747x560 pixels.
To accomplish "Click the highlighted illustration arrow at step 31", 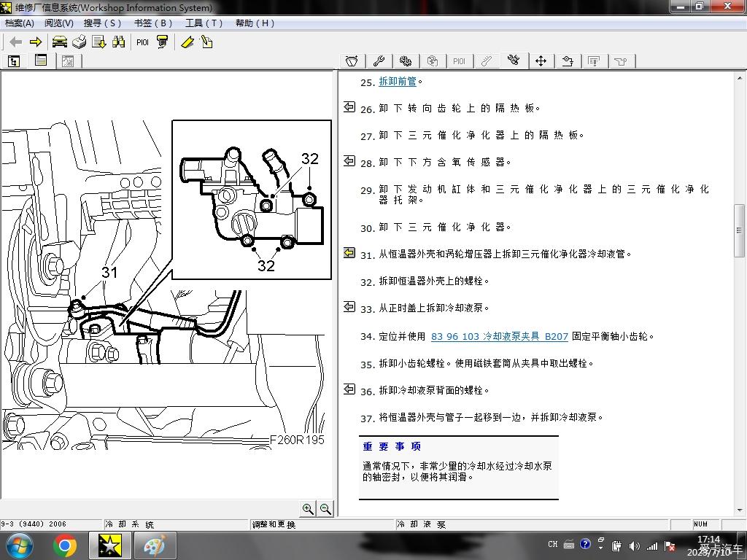I will point(349,252).
